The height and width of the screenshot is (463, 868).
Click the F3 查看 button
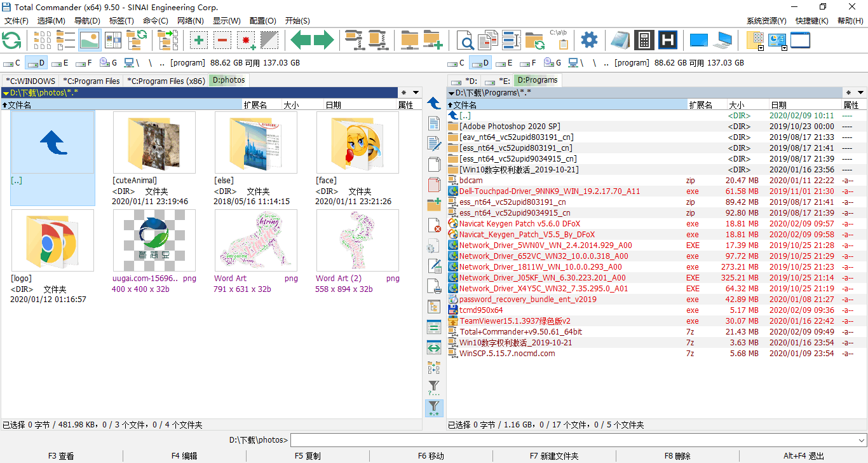tap(61, 456)
